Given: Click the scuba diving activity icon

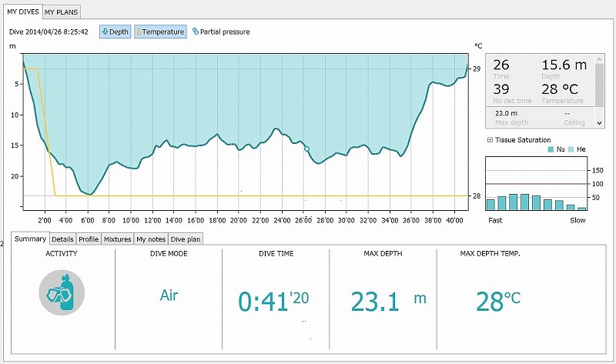Looking at the screenshot, I should [62, 293].
